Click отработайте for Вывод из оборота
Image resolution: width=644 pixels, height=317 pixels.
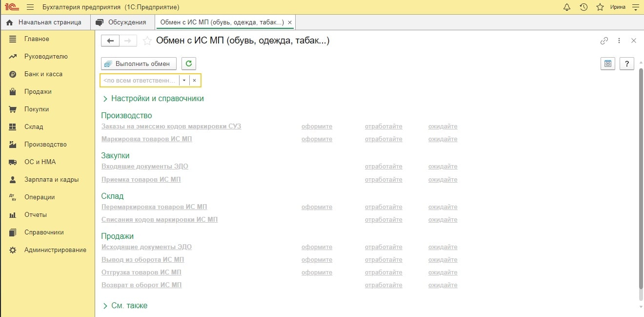pos(383,260)
